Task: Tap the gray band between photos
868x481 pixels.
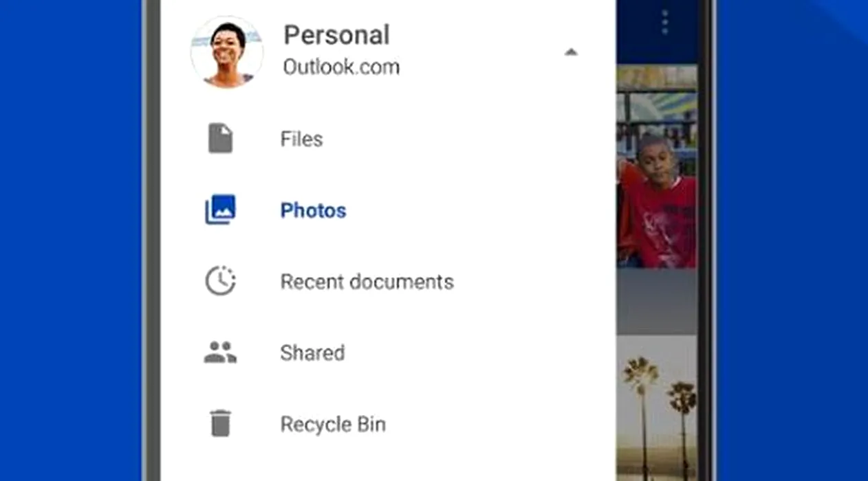Action: [657, 301]
